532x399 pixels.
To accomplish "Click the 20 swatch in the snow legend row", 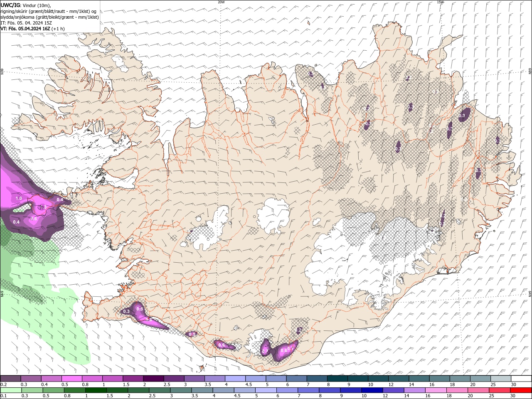I will 480,379.
